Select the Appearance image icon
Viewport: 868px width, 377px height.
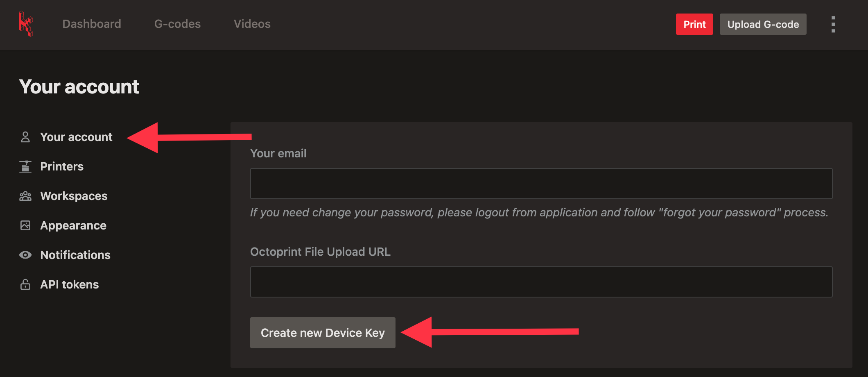point(25,225)
